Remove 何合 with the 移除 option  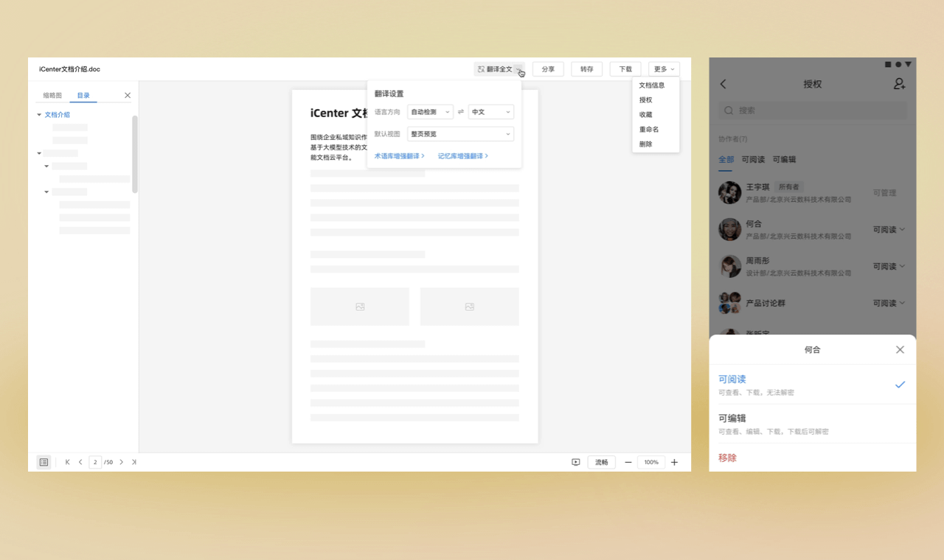click(813, 458)
